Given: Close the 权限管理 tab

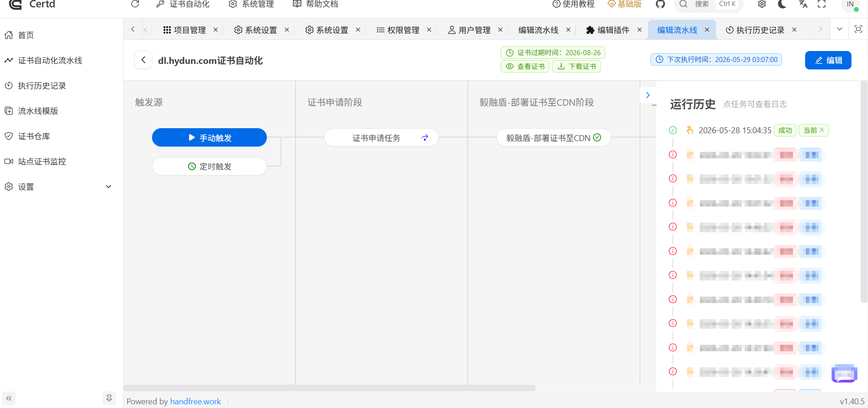Looking at the screenshot, I should click(x=429, y=30).
